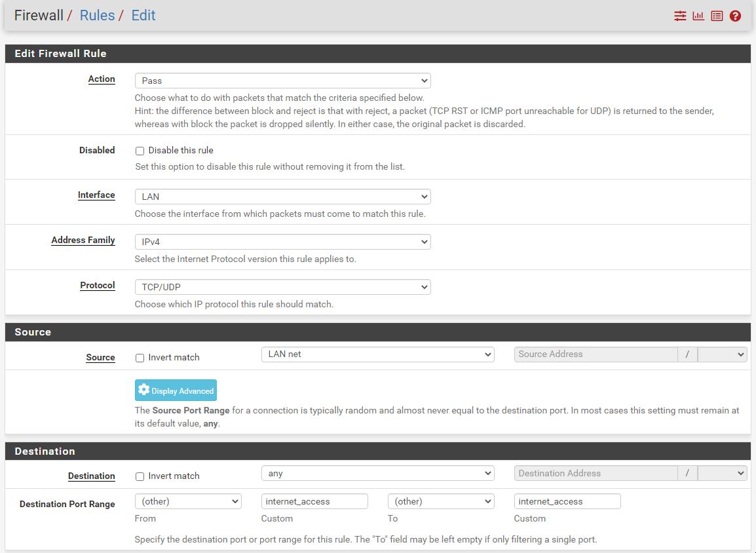Click the Edit breadcrumb link

[x=143, y=16]
